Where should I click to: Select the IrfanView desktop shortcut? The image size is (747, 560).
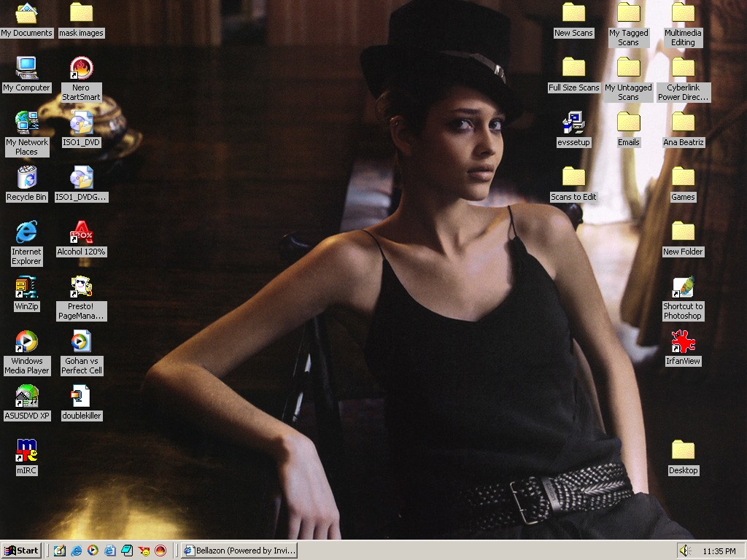point(683,341)
